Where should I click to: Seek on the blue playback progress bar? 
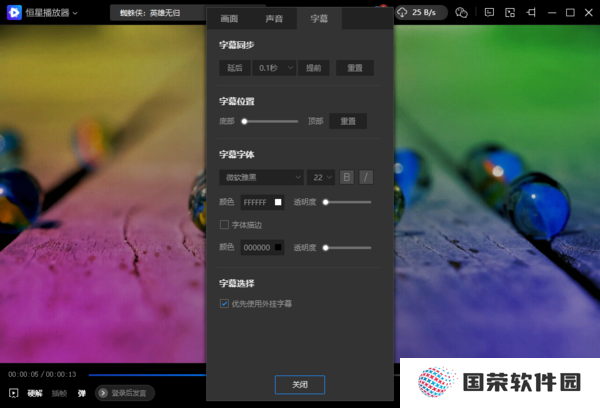[x=147, y=375]
